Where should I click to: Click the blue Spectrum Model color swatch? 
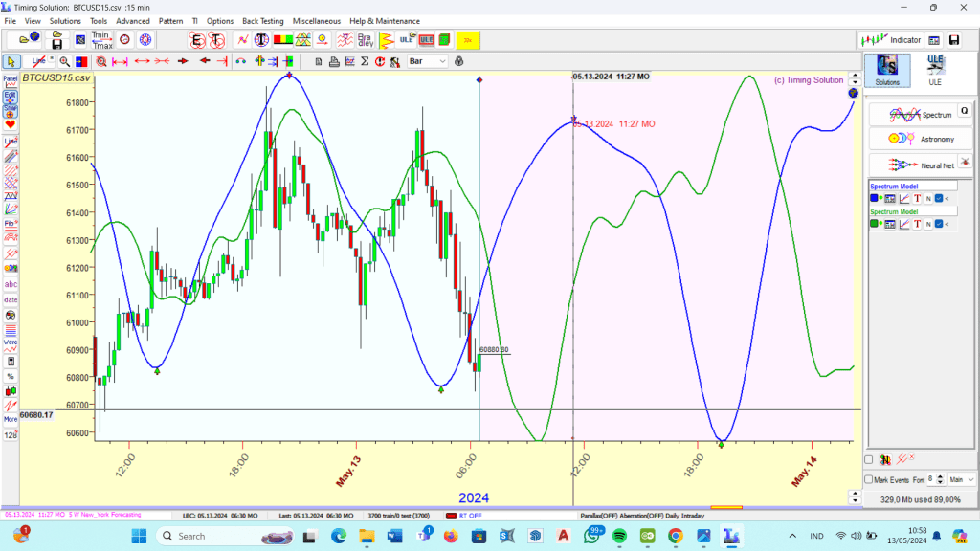click(x=875, y=198)
